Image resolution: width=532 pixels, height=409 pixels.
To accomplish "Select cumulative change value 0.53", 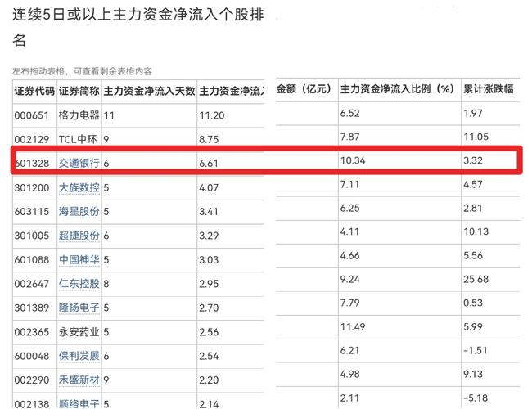I will 473,303.
